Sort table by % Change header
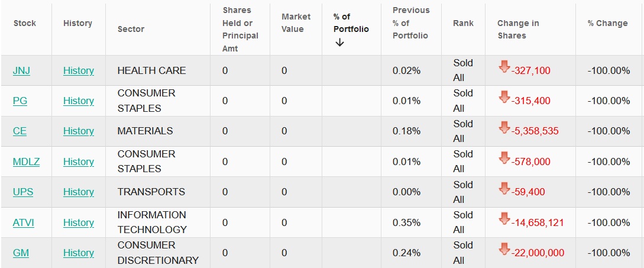This screenshot has width=644, height=268. (x=607, y=23)
